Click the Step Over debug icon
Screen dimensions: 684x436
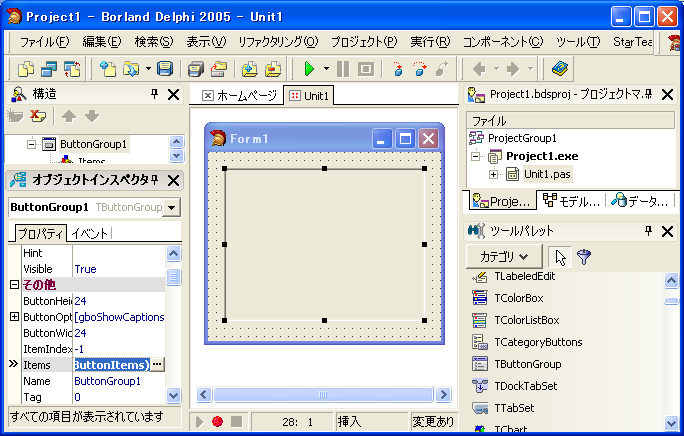tap(420, 69)
